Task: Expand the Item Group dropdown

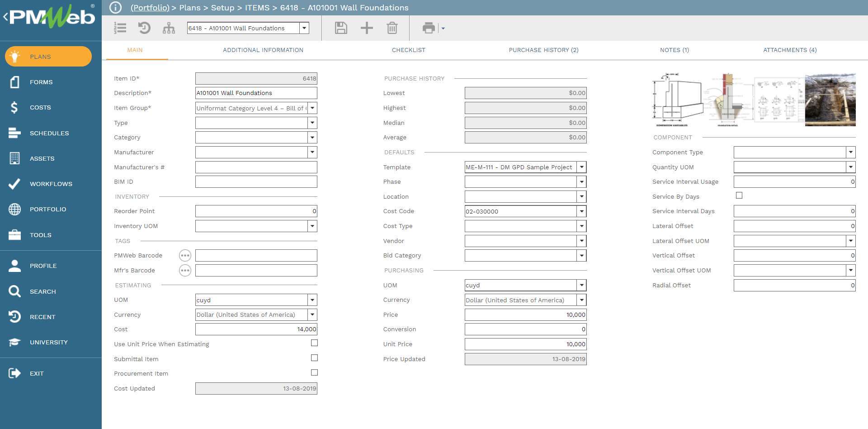Action: point(312,108)
